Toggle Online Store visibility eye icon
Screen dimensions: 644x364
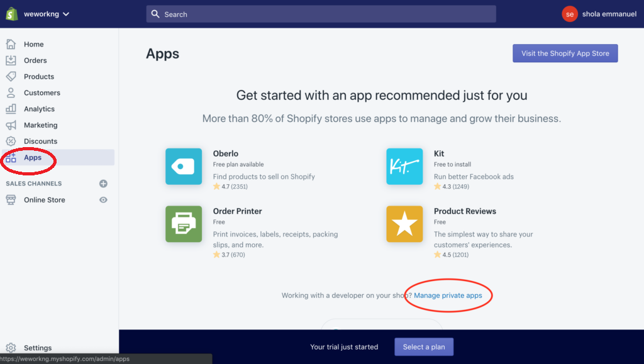[103, 199]
